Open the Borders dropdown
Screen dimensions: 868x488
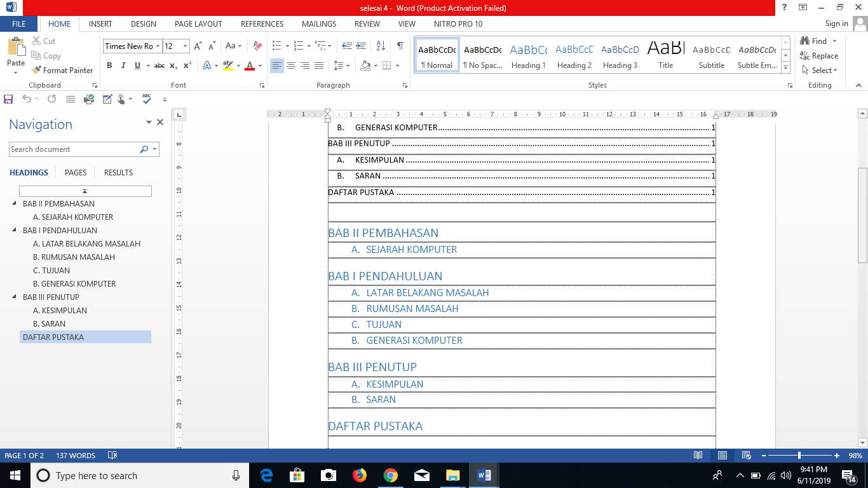397,65
